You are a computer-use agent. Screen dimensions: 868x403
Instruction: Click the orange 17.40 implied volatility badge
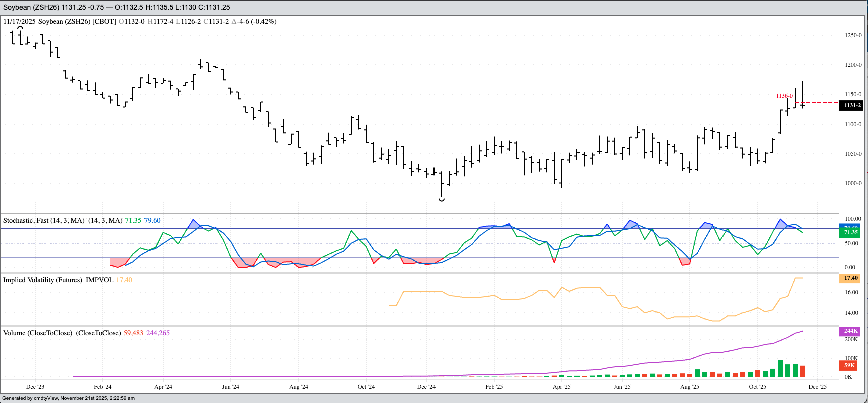tap(851, 278)
